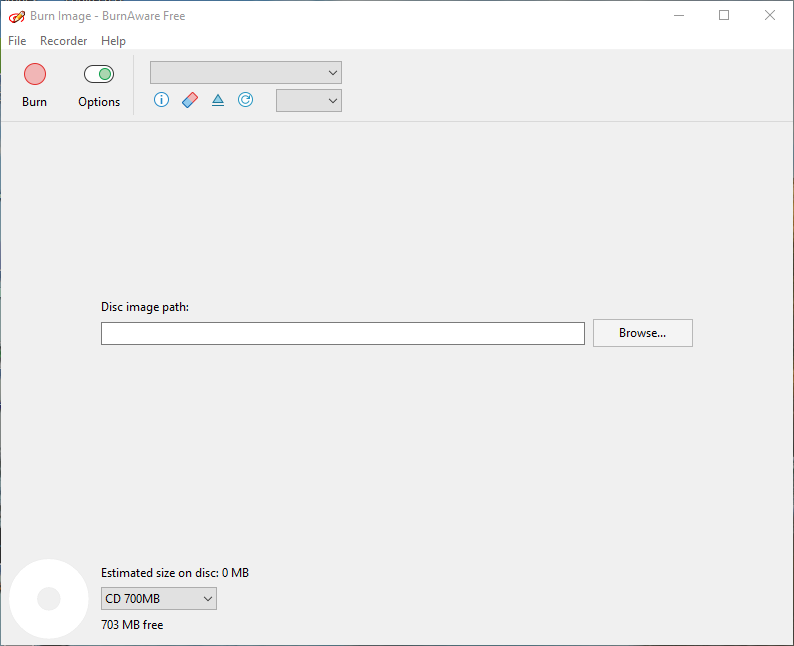Minimize the Burn Image window

pos(679,16)
